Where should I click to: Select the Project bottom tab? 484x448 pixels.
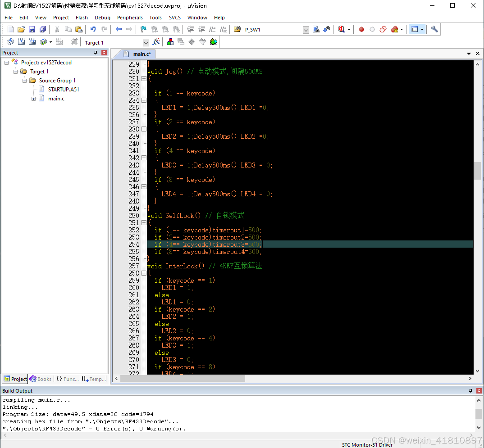(x=14, y=379)
